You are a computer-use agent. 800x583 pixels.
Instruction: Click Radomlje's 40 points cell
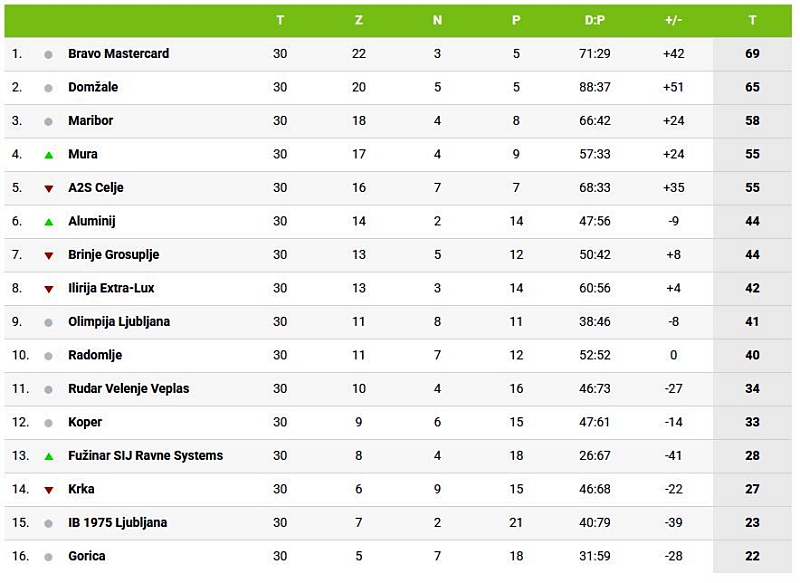click(752, 355)
